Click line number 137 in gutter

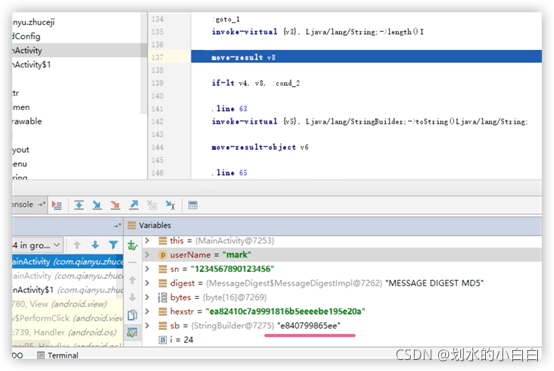pos(158,57)
